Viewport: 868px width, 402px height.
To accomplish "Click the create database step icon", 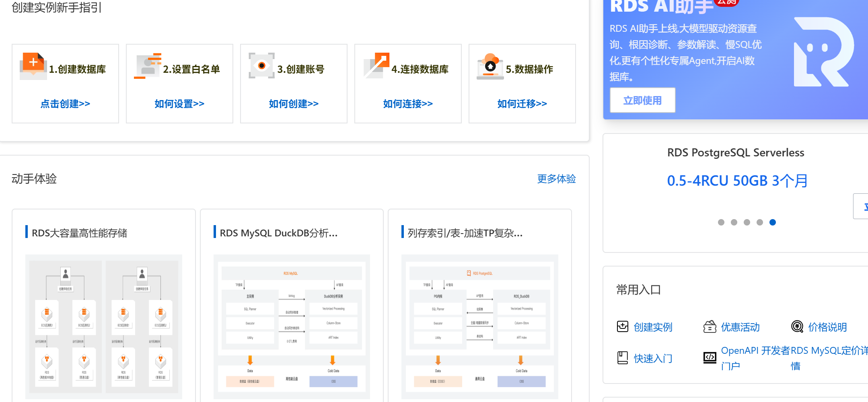I will [33, 66].
